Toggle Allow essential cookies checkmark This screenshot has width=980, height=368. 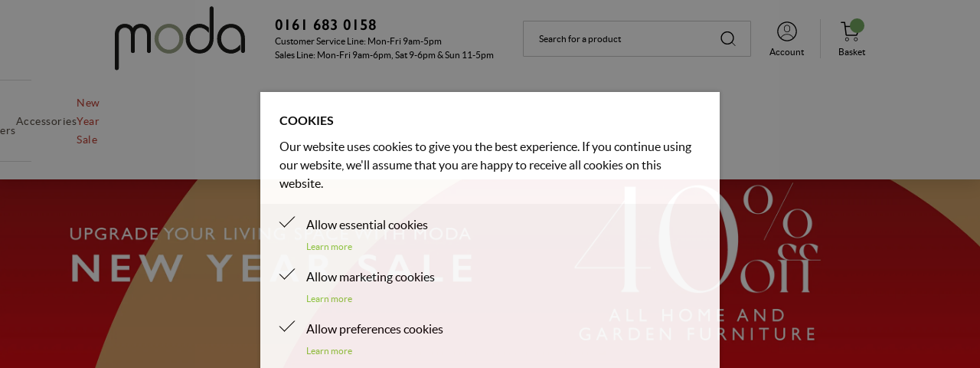pos(287,222)
